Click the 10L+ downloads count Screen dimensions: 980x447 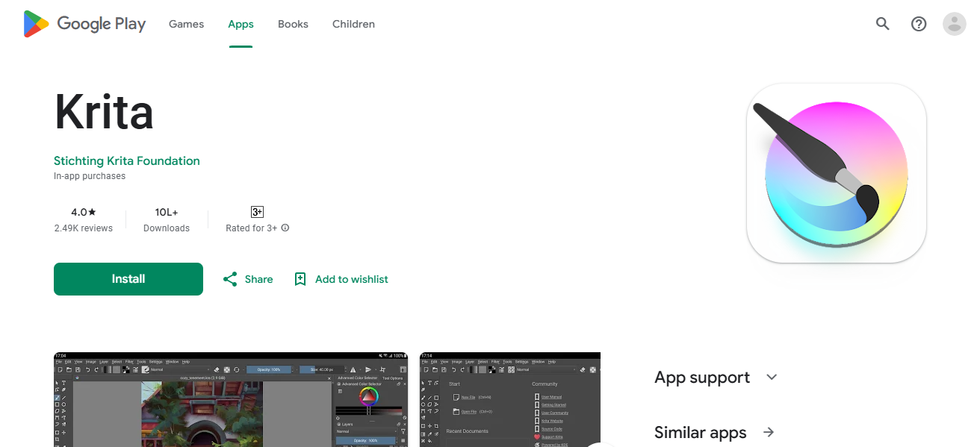coord(167,212)
